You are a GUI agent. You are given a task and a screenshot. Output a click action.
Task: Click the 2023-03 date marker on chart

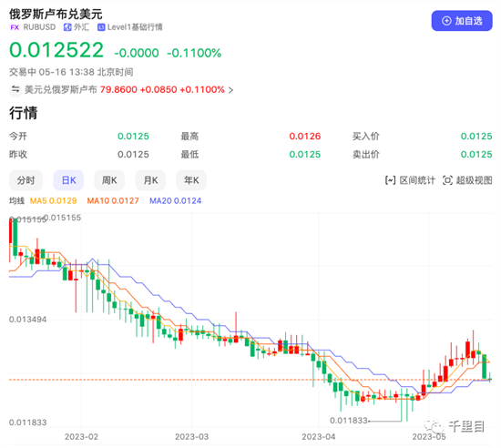click(191, 436)
